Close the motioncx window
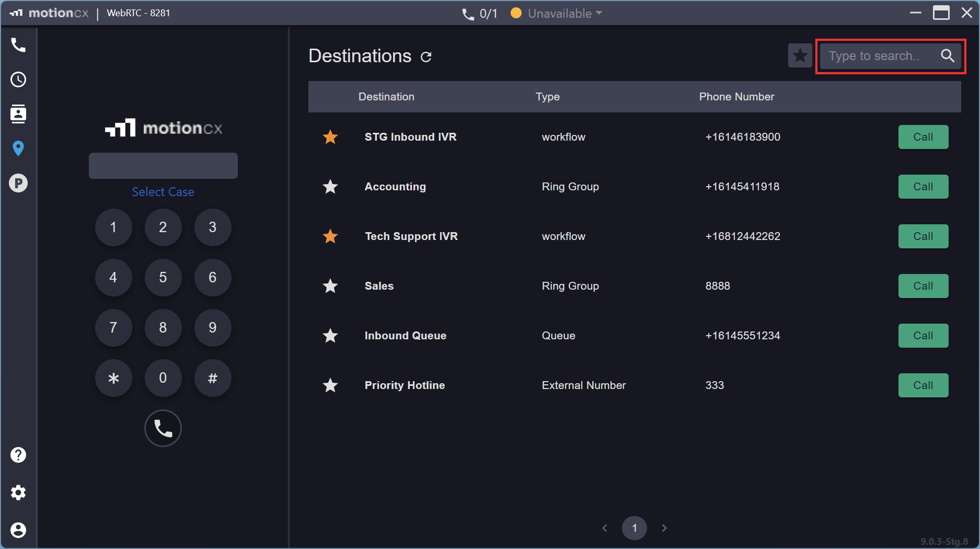This screenshot has width=980, height=549. point(967,13)
